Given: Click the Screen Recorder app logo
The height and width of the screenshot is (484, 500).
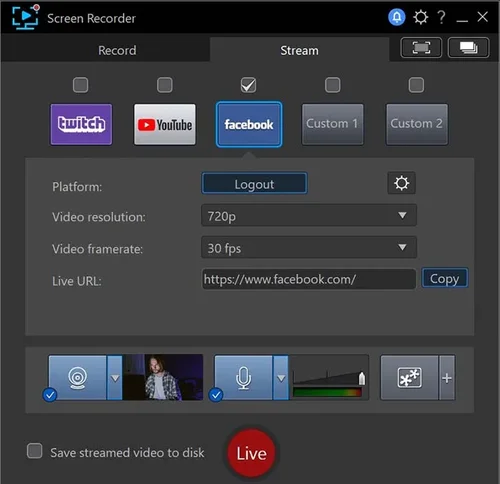Looking at the screenshot, I should coord(25,17).
